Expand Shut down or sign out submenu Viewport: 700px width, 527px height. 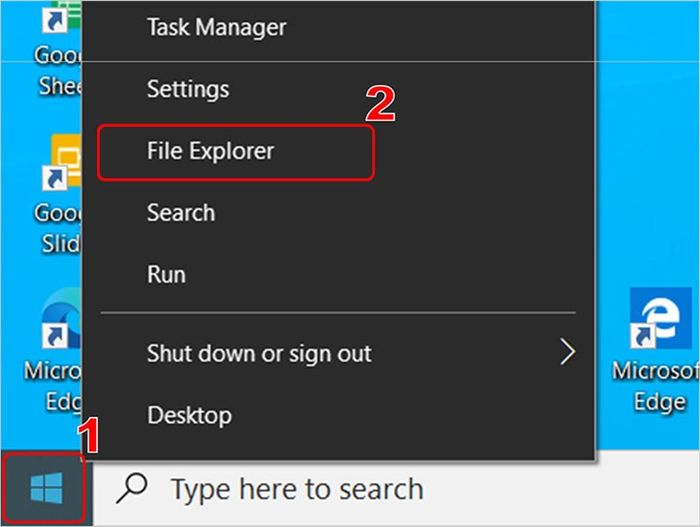point(338,354)
